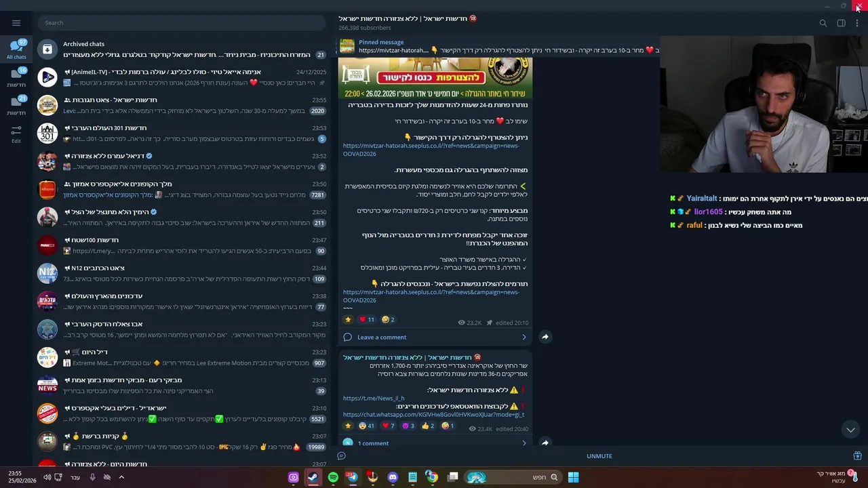The width and height of the screenshot is (868, 488).
Task: Open the channel three-dot options menu
Action: click(x=856, y=23)
